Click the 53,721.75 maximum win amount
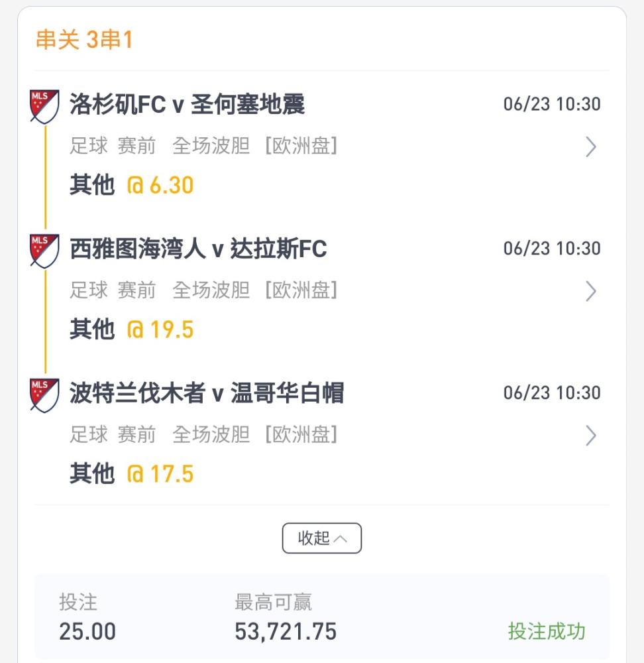Viewport: 644px width, 663px height. (286, 632)
